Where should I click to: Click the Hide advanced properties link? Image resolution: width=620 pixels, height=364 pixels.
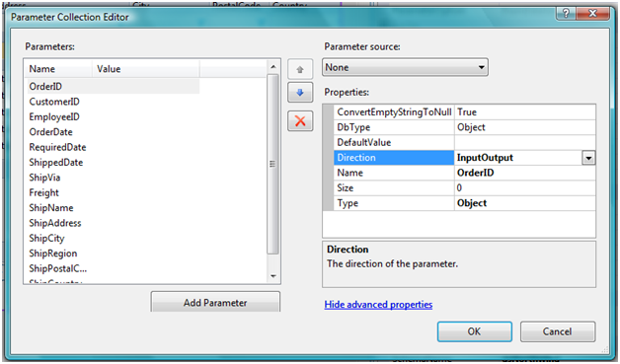pyautogui.click(x=378, y=305)
